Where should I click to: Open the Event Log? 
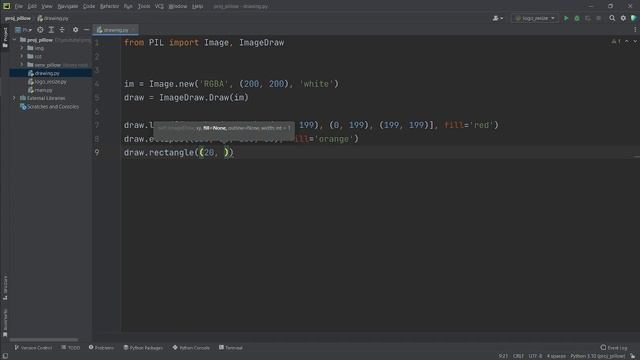pos(614,348)
